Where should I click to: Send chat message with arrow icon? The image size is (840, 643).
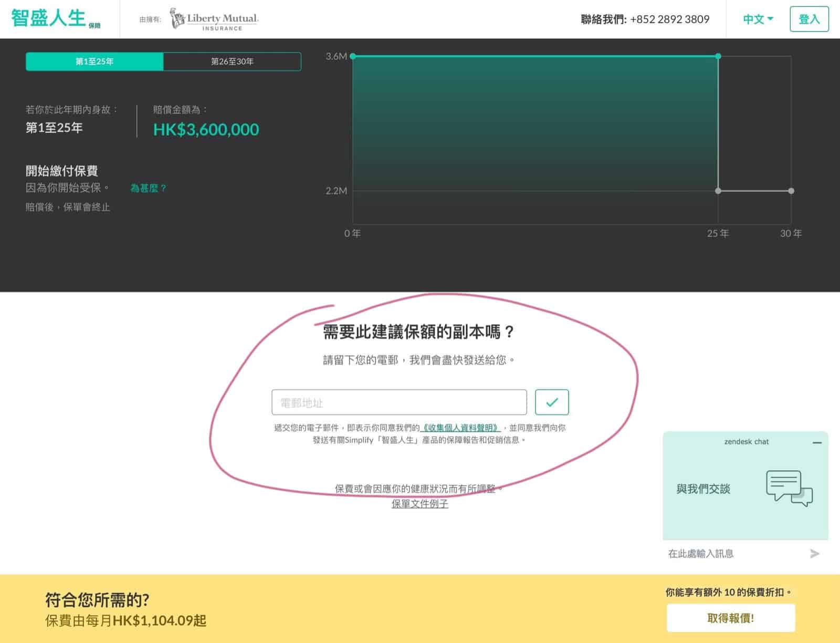click(814, 554)
